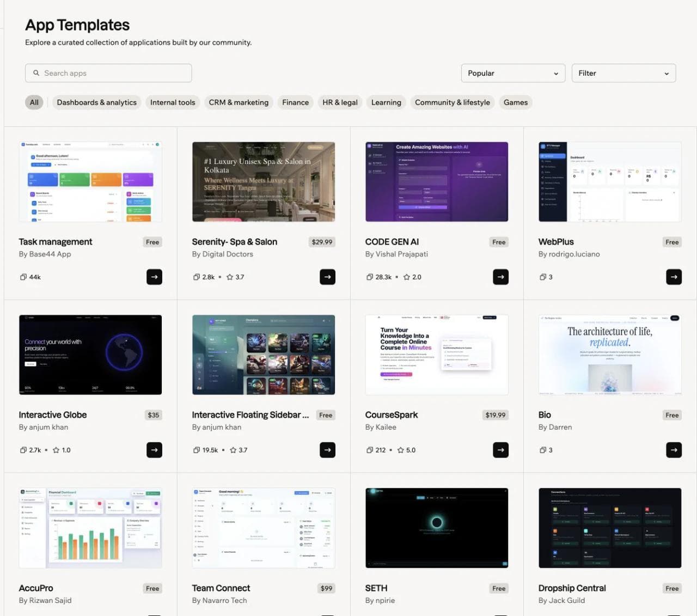Select the Games category
The width and height of the screenshot is (697, 616).
(x=516, y=102)
